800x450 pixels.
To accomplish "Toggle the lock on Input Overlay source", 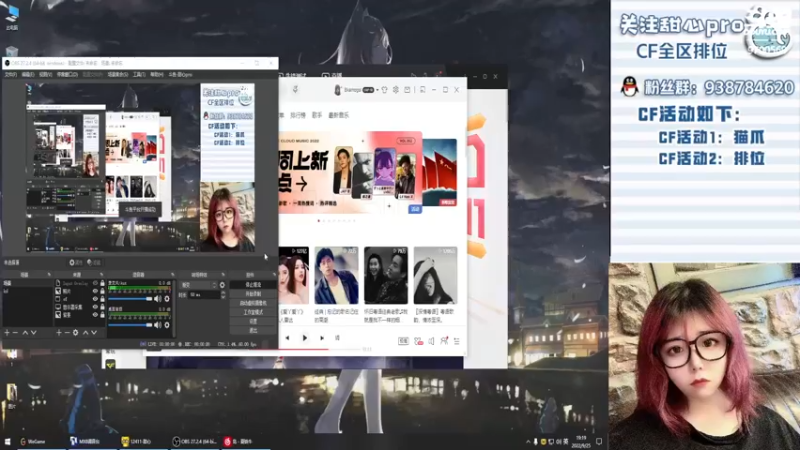I will [x=102, y=283].
